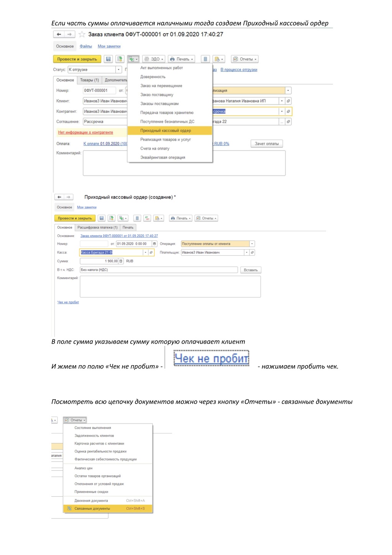Select Задолженность клиентов in Отчеты menu
This screenshot has width=392, height=555.
pos(108,436)
